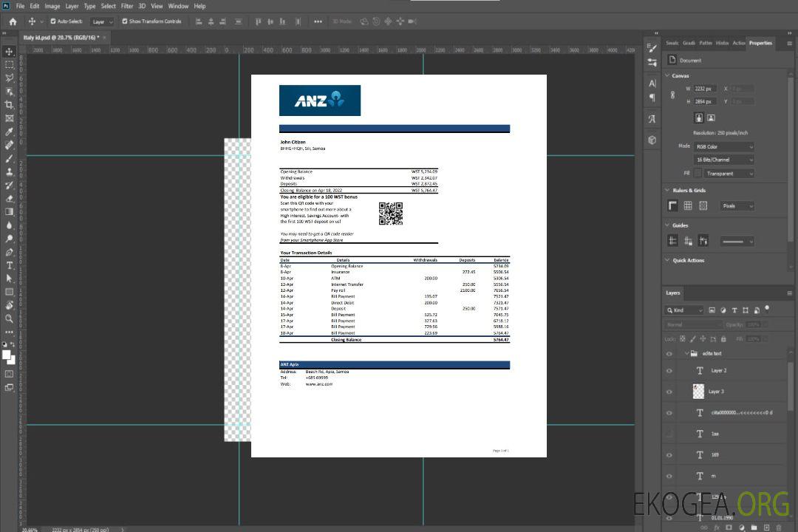Select the Object Selection tool
Viewport: 798px width, 532px height.
(x=9, y=92)
